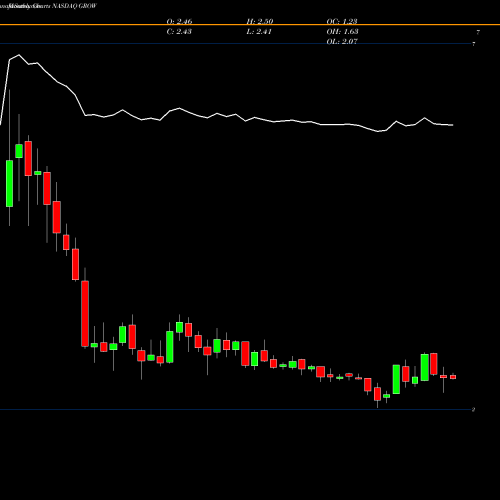Select the close value C: 2.43
Image resolution: width=500 pixels, height=500 pixels.
coord(179,32)
